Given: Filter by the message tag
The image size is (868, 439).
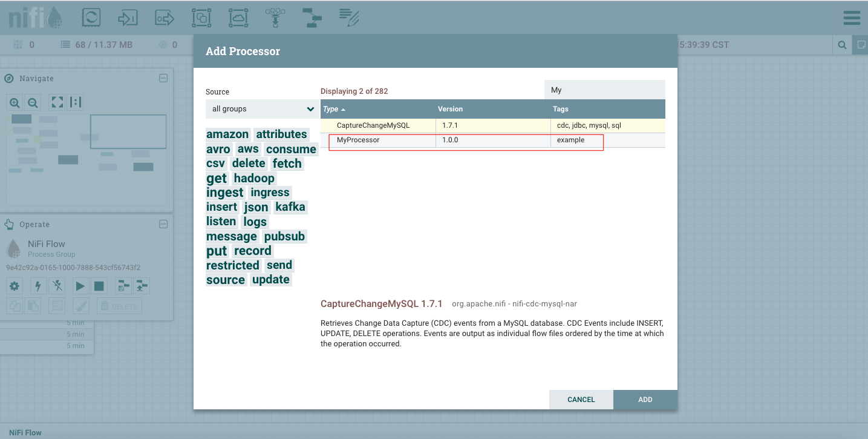Looking at the screenshot, I should point(232,236).
